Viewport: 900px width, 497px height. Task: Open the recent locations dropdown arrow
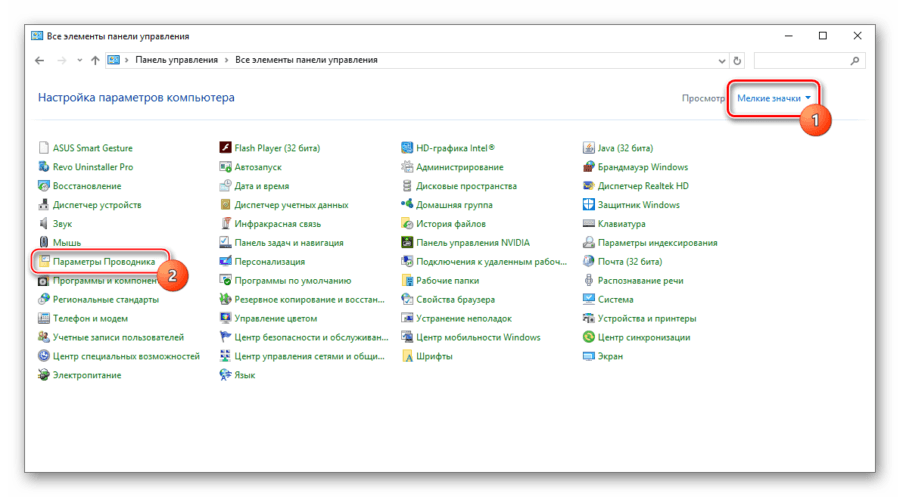click(78, 60)
